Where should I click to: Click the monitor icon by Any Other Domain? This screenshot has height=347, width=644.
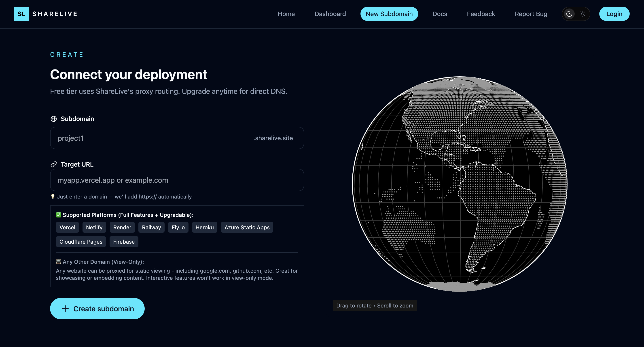point(59,262)
